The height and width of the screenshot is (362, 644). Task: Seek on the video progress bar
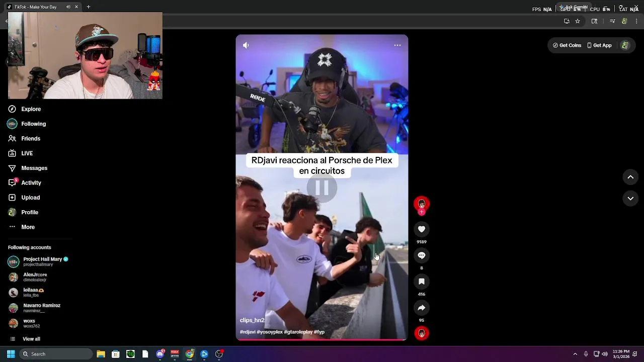[322, 340]
